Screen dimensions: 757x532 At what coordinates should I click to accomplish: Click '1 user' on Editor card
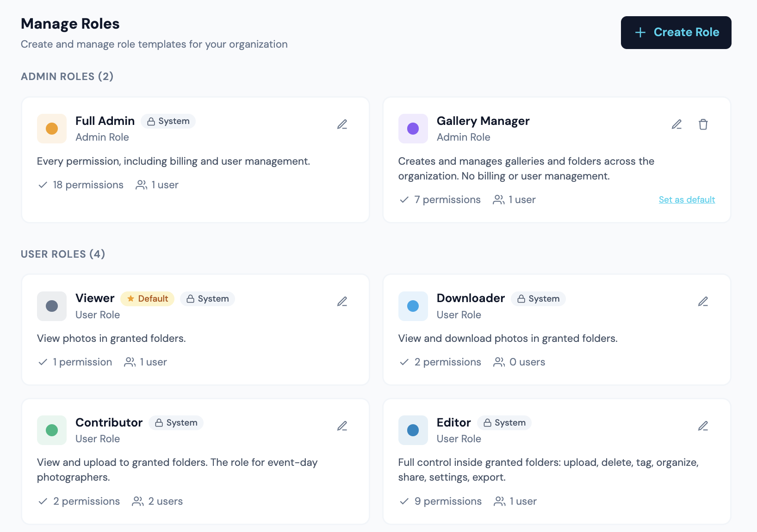[x=515, y=501]
